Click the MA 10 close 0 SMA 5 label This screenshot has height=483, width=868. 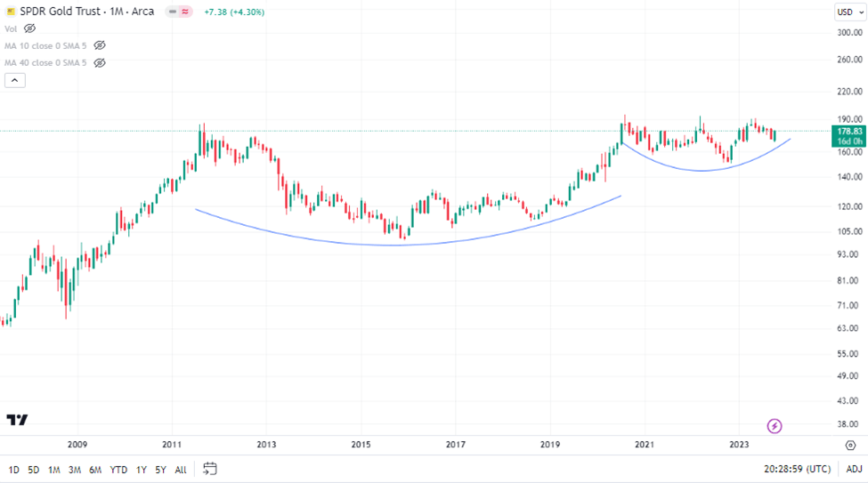pos(45,46)
